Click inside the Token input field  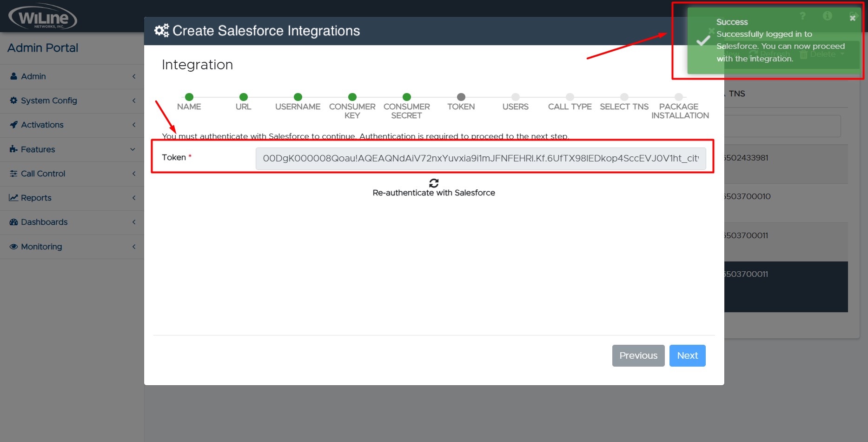point(481,158)
